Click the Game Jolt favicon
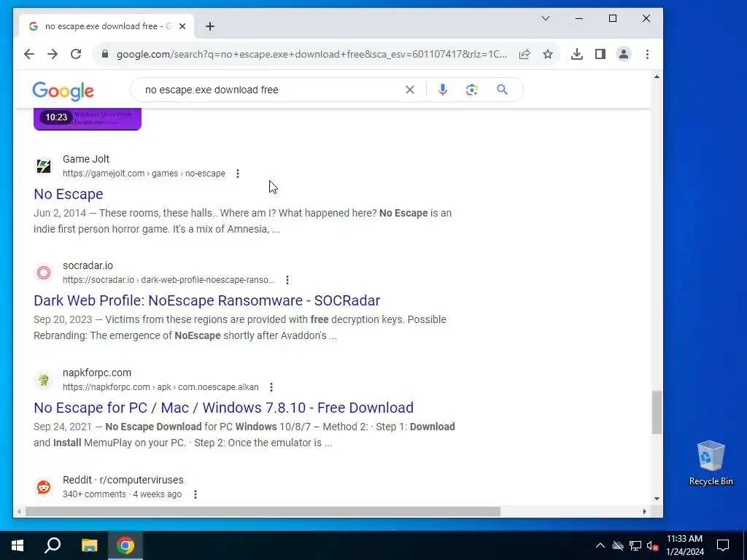 [44, 166]
